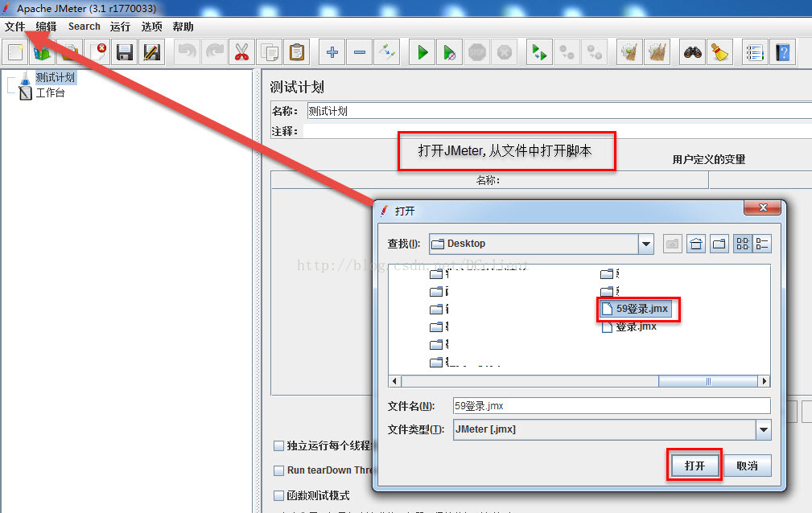Click the grey Stop sign icon
Image resolution: width=812 pixels, height=513 pixels.
[x=477, y=52]
